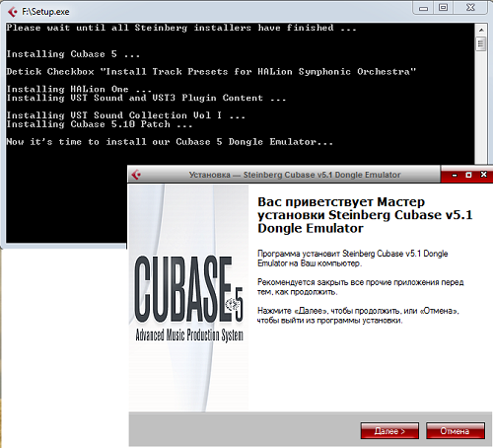Minimize the Dongle Emulator installer window
Image resolution: width=493 pixels, height=448 pixels.
point(455,175)
